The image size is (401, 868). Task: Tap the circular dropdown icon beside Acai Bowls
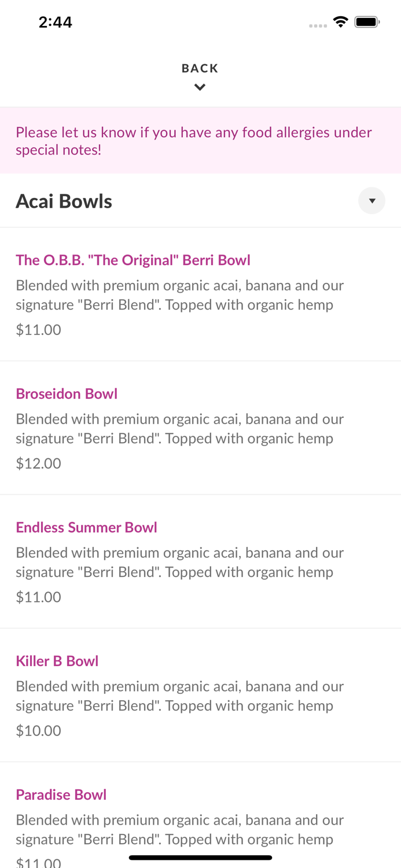pyautogui.click(x=371, y=201)
